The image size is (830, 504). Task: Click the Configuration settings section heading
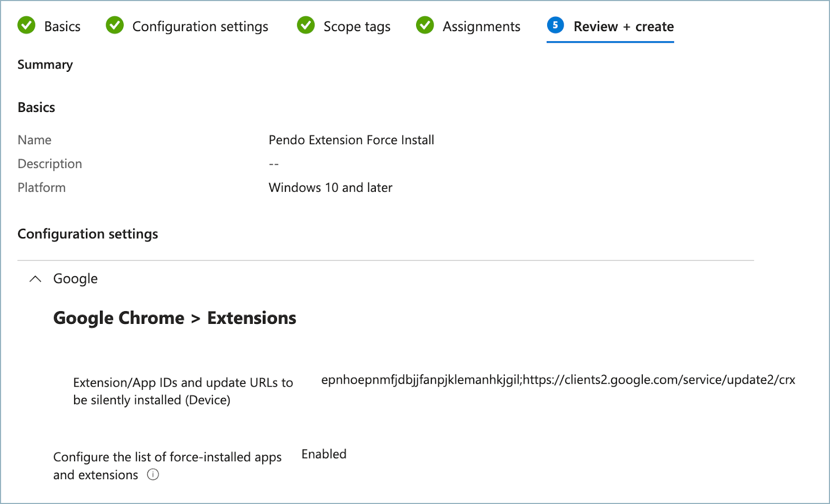88,234
